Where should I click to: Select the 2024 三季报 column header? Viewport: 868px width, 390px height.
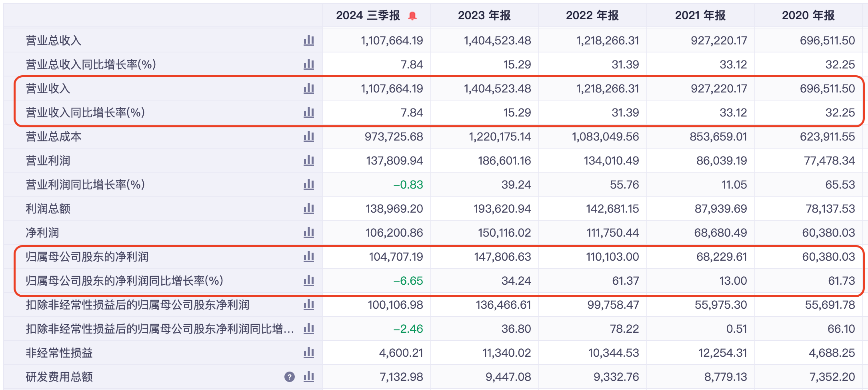coord(368,16)
